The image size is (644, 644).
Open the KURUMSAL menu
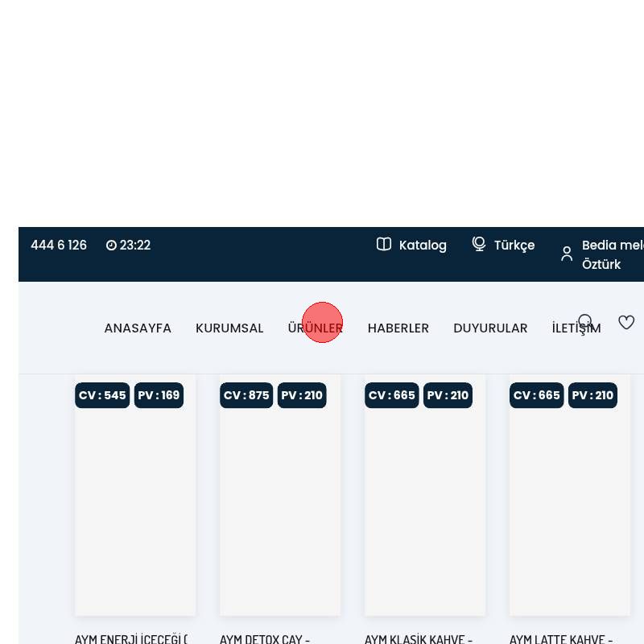[229, 328]
